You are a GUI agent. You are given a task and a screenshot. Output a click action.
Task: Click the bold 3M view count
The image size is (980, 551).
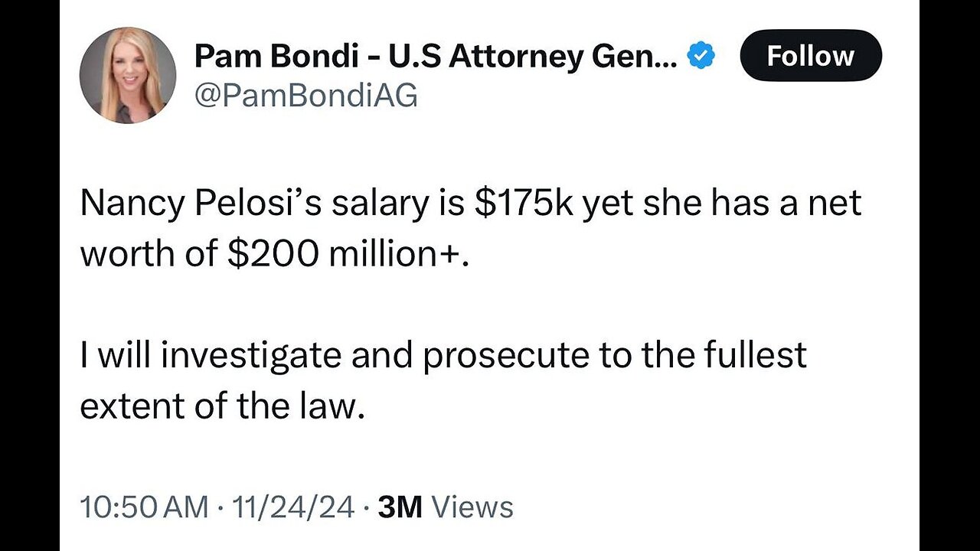click(400, 507)
